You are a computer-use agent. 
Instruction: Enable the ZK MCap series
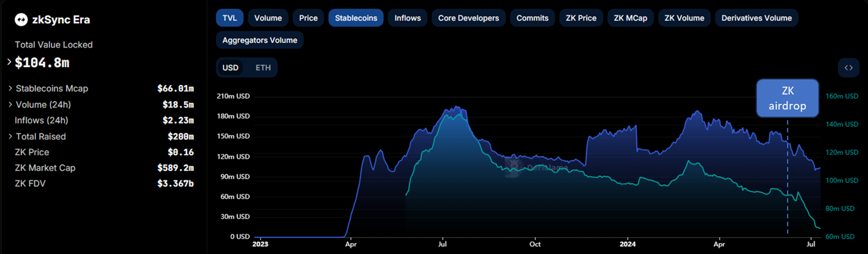coord(630,18)
